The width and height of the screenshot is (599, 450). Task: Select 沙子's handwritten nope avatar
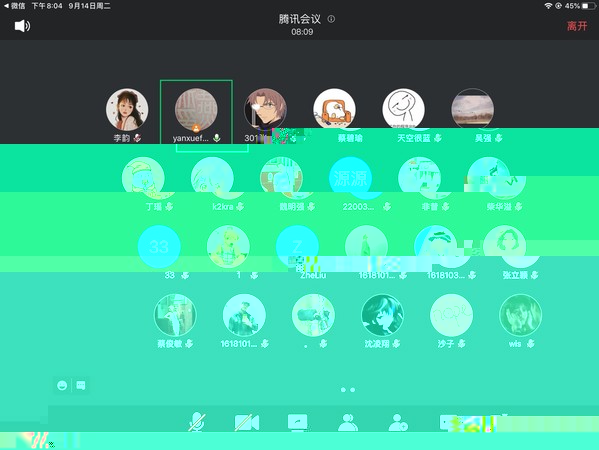click(452, 315)
